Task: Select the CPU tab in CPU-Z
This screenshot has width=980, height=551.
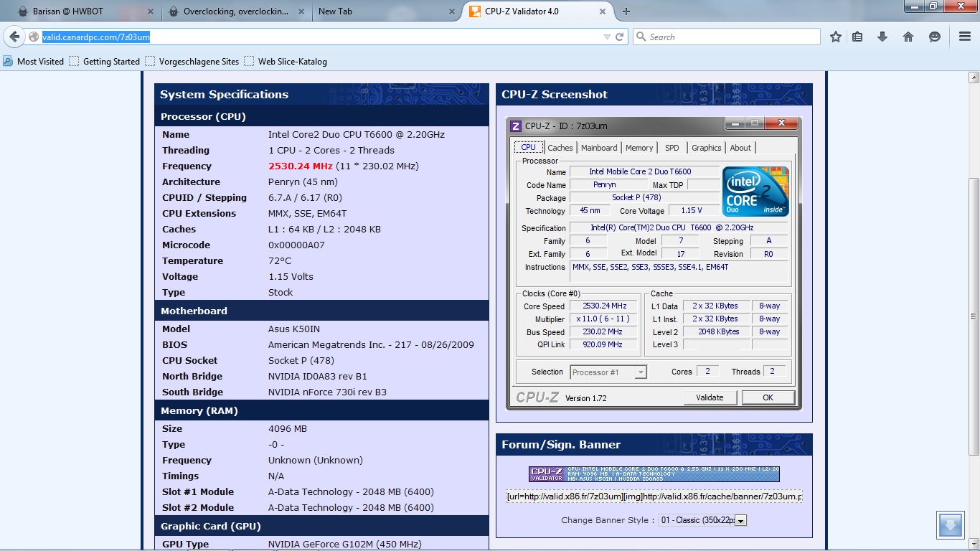Action: click(529, 147)
